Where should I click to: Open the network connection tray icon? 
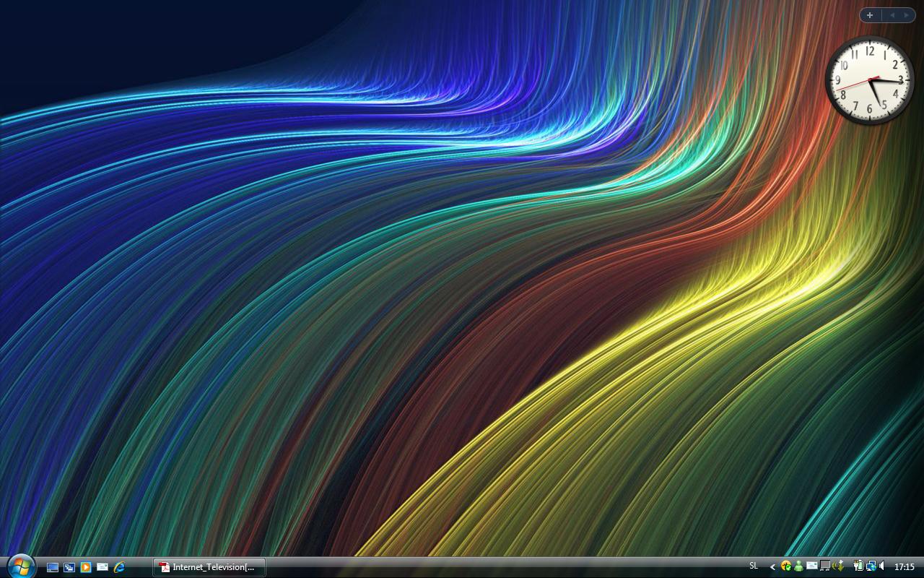click(x=871, y=566)
